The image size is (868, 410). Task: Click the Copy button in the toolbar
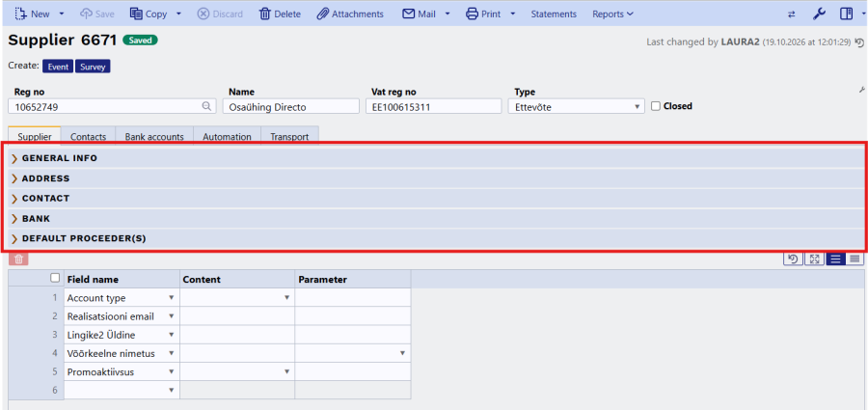(148, 14)
